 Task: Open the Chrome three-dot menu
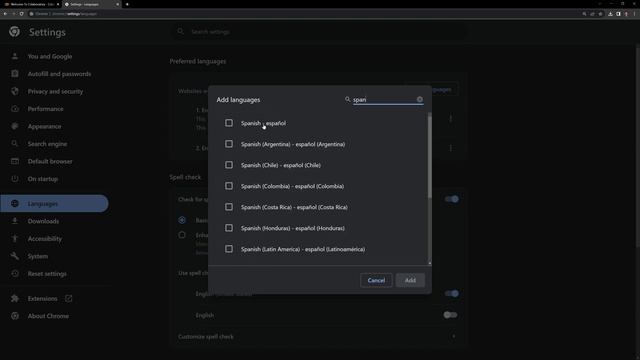pyautogui.click(x=635, y=13)
